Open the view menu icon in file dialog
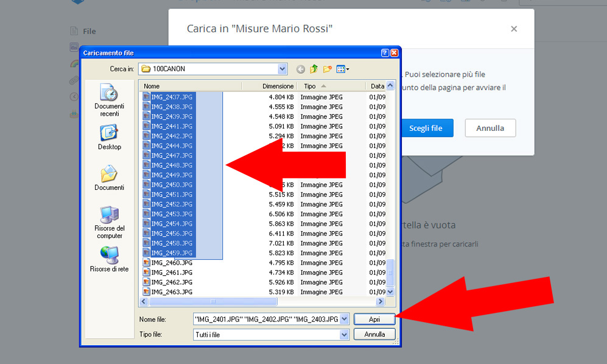Viewport: 607px width, 364px height. pyautogui.click(x=343, y=69)
